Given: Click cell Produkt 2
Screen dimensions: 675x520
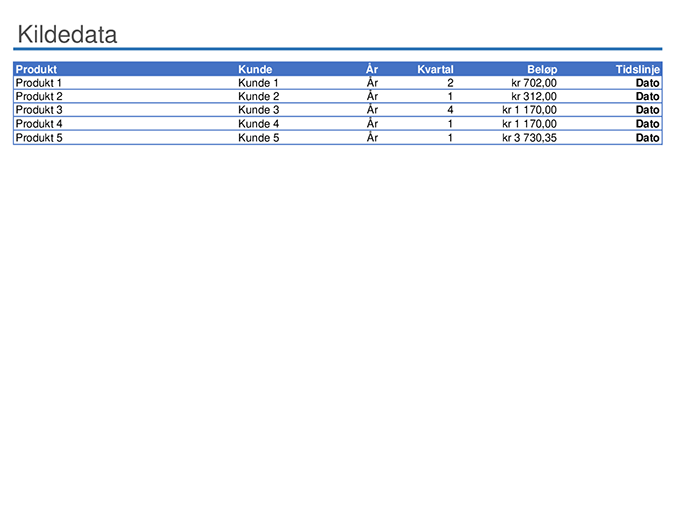Looking at the screenshot, I should click(x=39, y=96).
